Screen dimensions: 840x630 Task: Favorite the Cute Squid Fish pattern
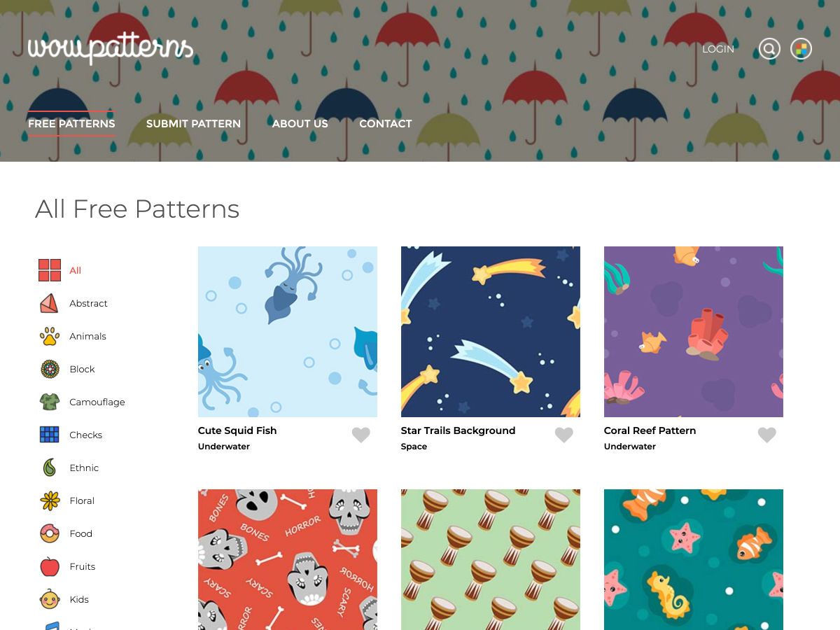[360, 435]
